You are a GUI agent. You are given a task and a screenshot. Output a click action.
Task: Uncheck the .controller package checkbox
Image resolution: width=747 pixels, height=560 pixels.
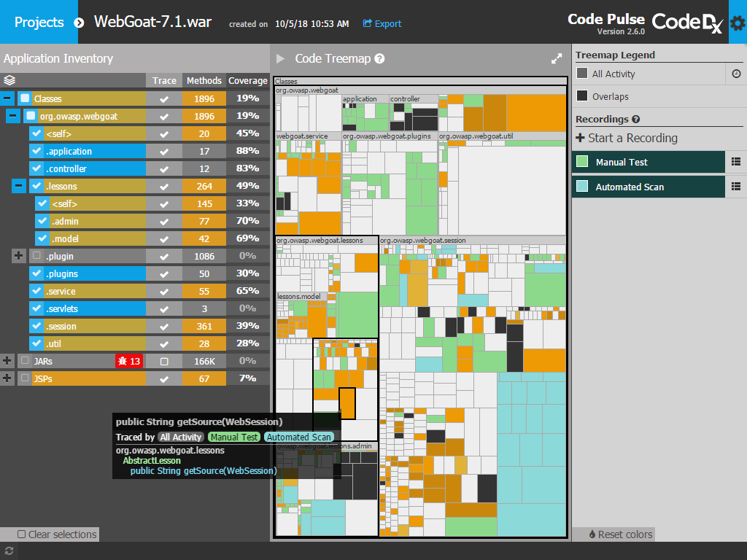point(35,168)
